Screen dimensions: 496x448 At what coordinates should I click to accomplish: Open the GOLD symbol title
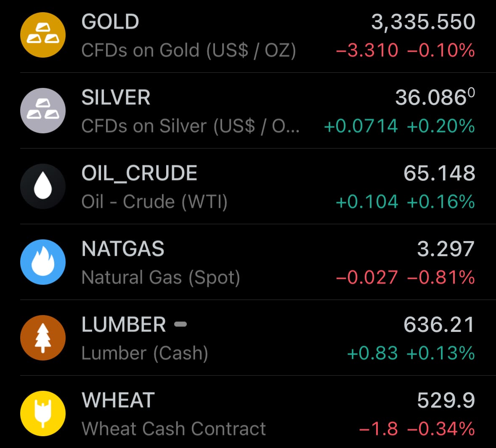coord(110,21)
